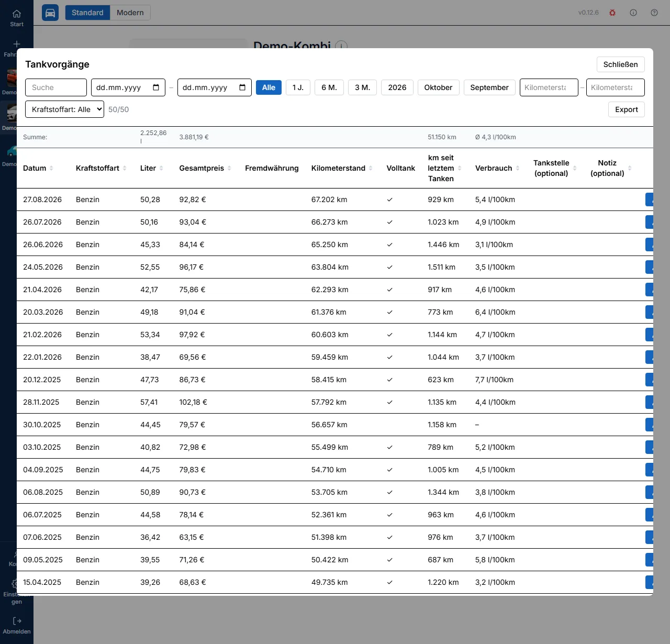Filter to last 1 J. period
The height and width of the screenshot is (644, 670).
tap(298, 87)
